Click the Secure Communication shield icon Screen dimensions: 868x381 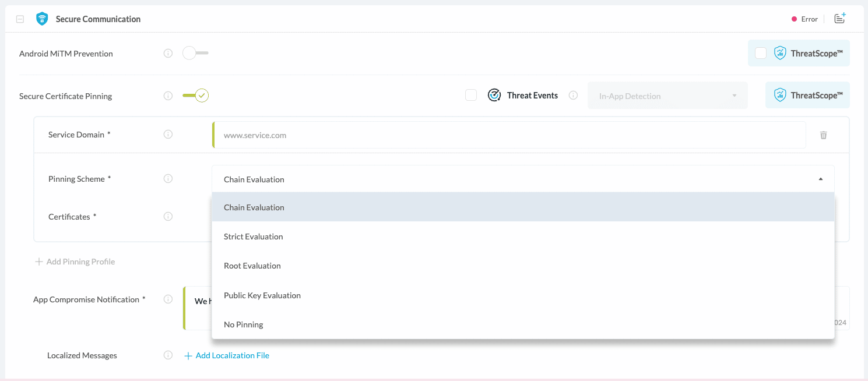click(x=42, y=19)
